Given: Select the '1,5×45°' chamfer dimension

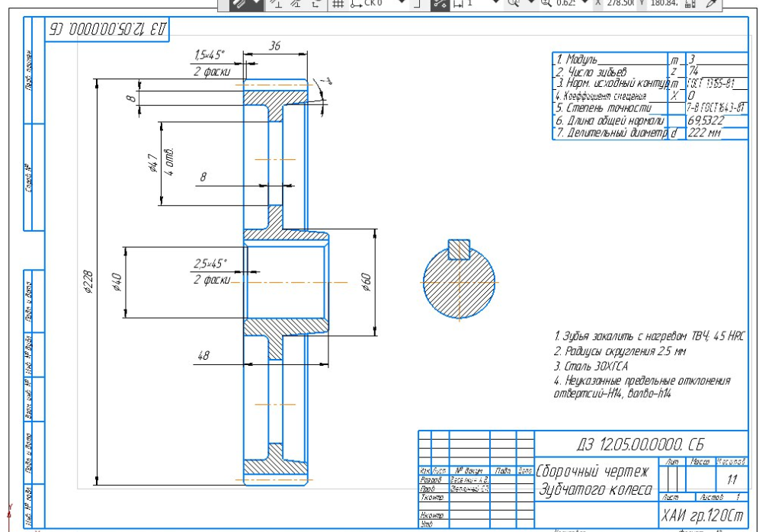Looking at the screenshot, I should [x=210, y=55].
